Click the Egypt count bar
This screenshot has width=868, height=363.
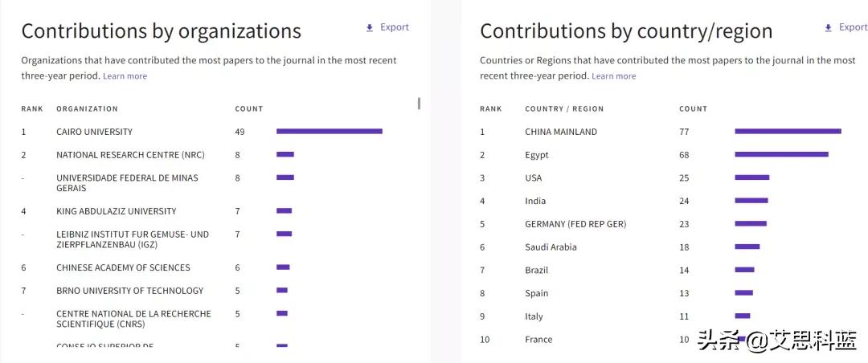[781, 155]
